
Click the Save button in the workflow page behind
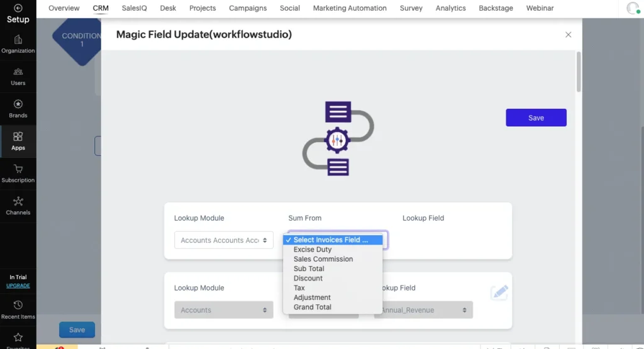(77, 330)
